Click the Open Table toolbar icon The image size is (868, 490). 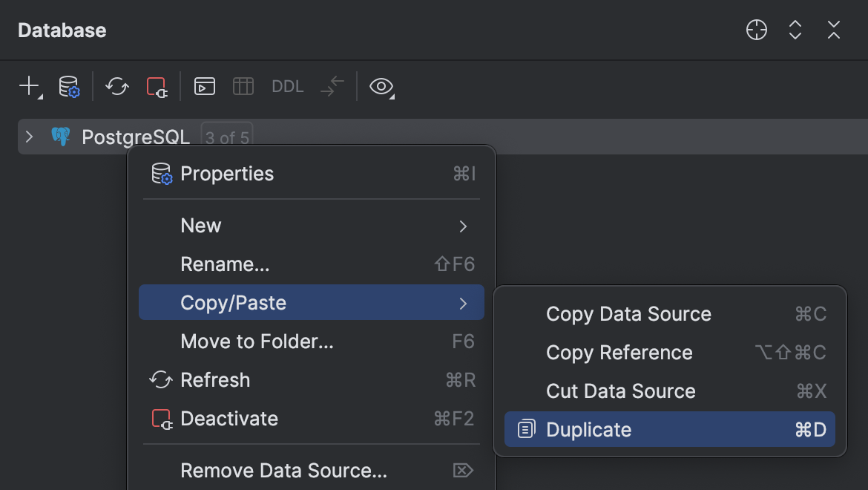coord(243,86)
